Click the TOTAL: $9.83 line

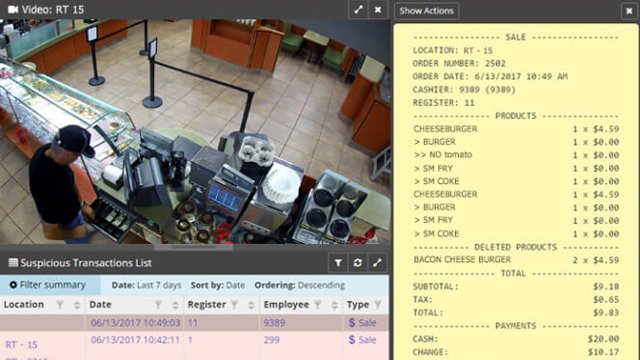[x=516, y=313]
